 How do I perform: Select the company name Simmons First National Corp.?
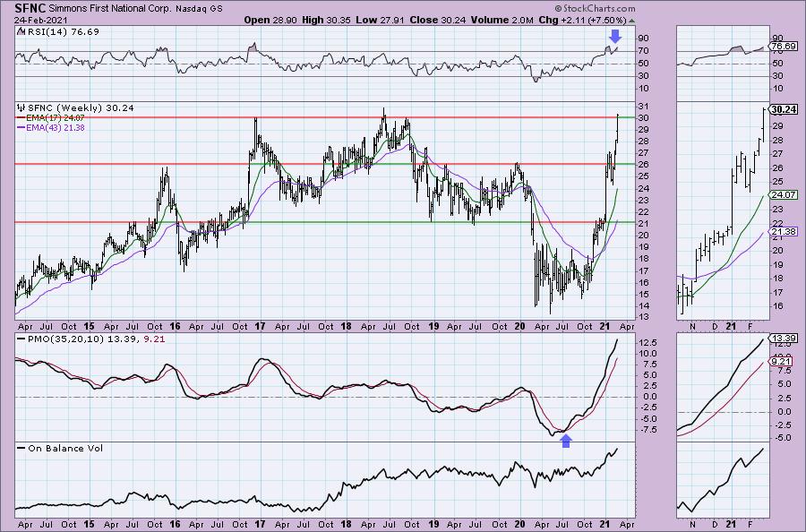pos(110,9)
